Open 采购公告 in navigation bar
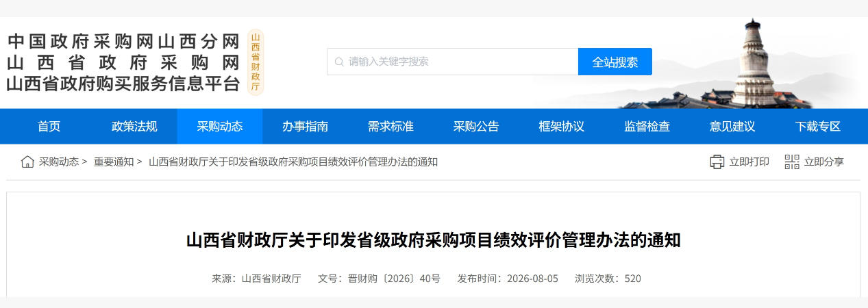Screen dimensions: 868x308 (x=476, y=127)
